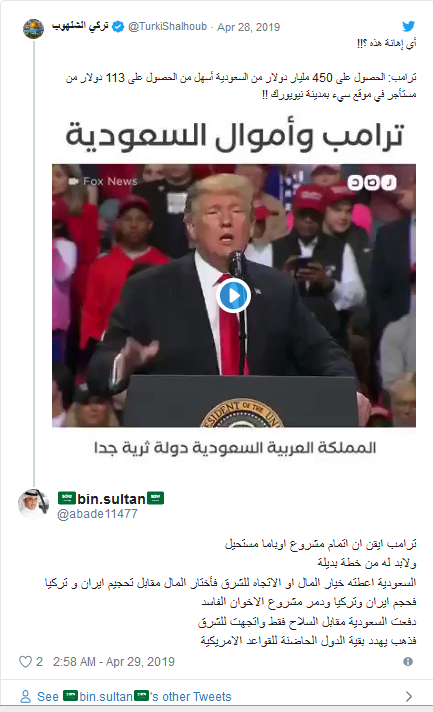
Task: Click the quoted tweet text about 450 billion
Action: click(x=241, y=86)
